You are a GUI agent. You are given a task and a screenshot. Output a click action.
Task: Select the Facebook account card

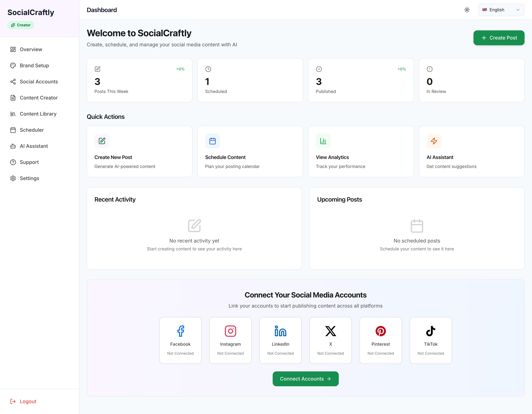(x=180, y=340)
